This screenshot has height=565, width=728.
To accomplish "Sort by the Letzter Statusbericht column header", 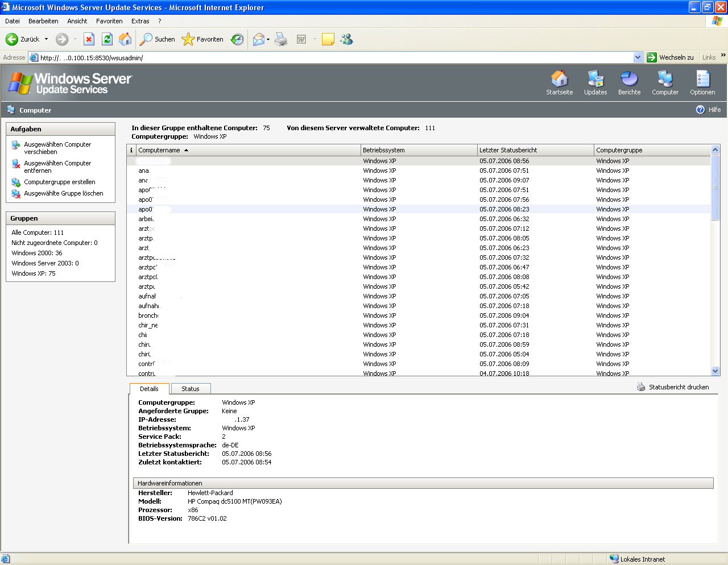I will click(536, 150).
